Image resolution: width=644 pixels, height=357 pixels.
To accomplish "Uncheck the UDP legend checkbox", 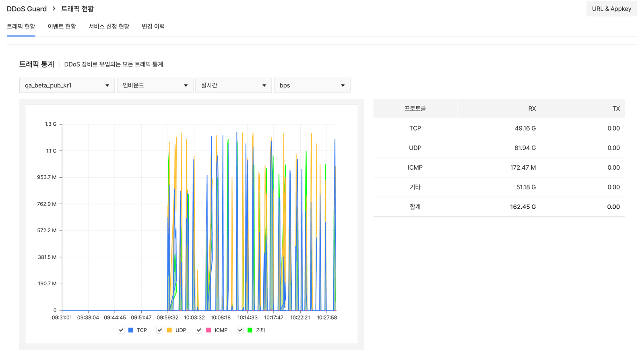I will tap(160, 330).
